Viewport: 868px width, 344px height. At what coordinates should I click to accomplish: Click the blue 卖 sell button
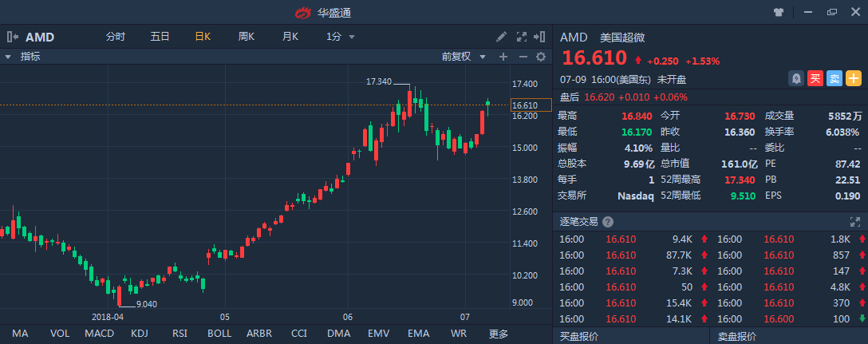834,79
